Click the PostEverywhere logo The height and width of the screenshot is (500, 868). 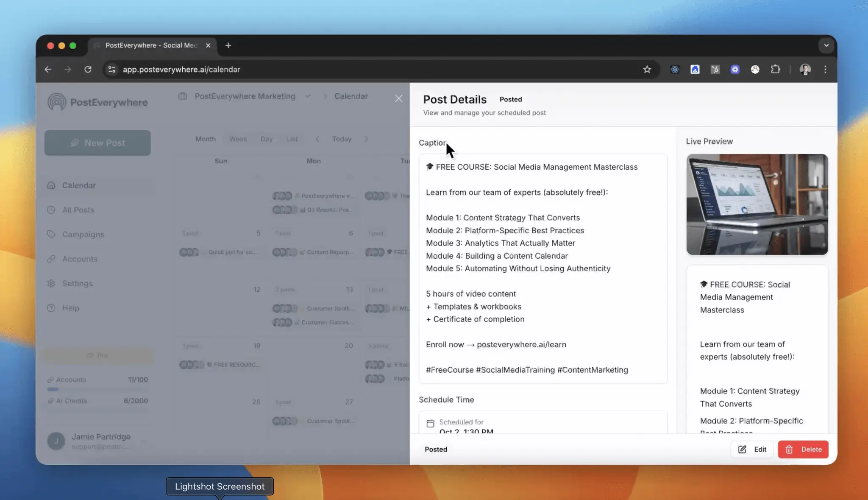97,102
